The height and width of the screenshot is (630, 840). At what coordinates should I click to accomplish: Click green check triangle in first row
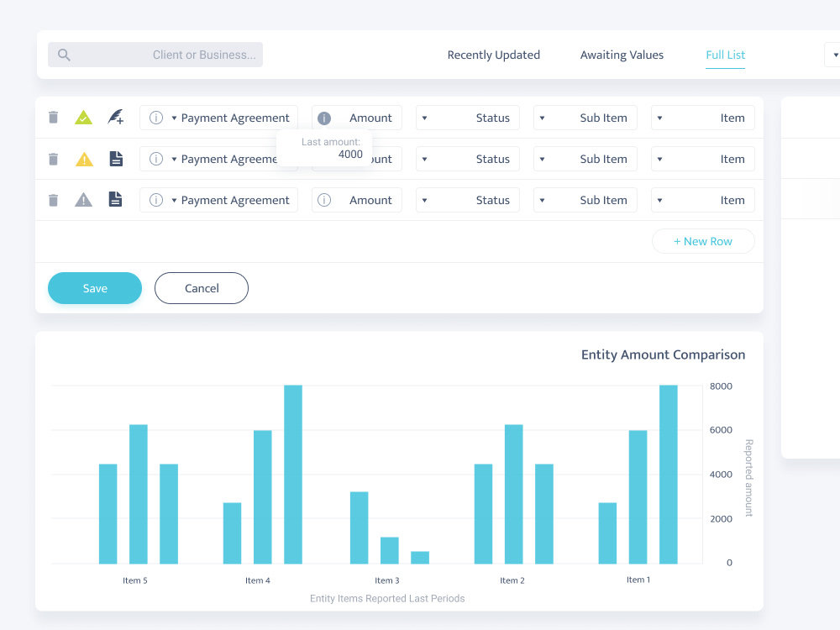pos(83,118)
